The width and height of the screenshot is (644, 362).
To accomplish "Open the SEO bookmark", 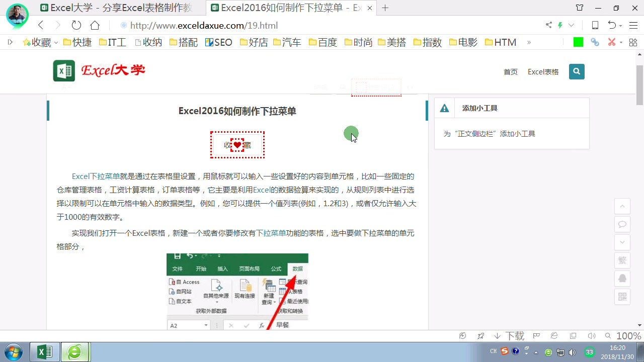I will (218, 43).
